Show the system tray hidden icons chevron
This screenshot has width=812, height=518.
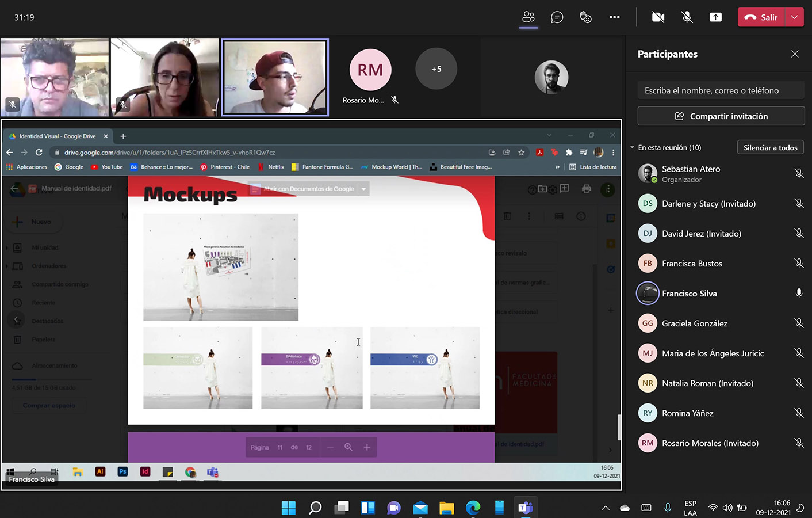(605, 508)
